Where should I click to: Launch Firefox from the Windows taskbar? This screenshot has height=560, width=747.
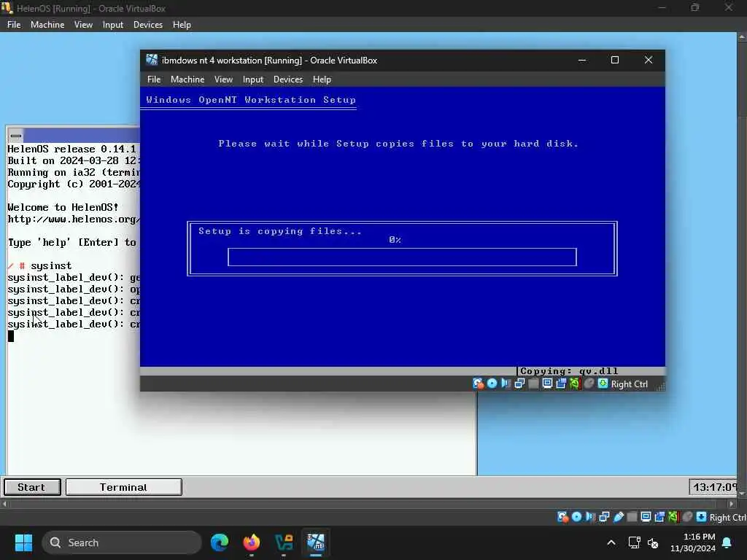pyautogui.click(x=252, y=542)
